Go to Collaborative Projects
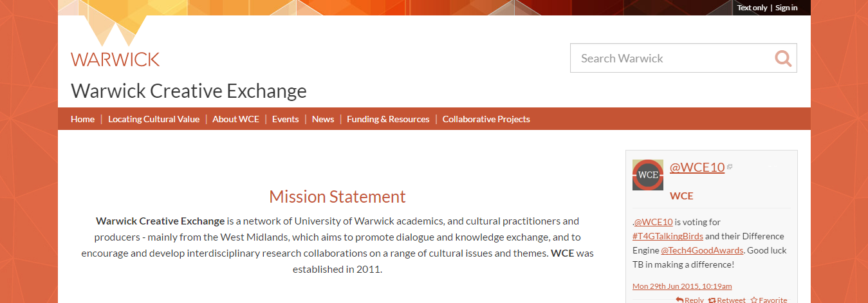Screen dimensions: 868x303 click(486, 119)
